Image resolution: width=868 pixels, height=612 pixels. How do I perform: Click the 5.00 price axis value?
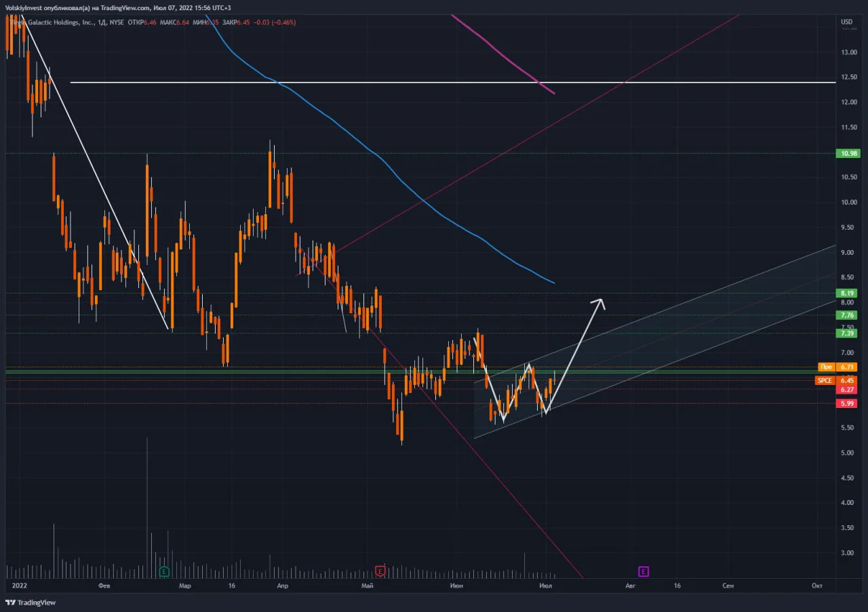click(x=848, y=453)
